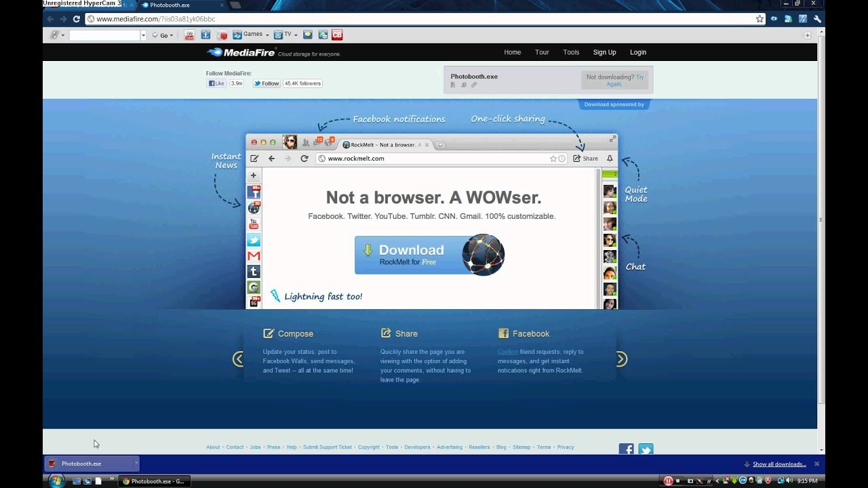Open the toolbar plus button at far right
868x488 pixels.
(807, 35)
